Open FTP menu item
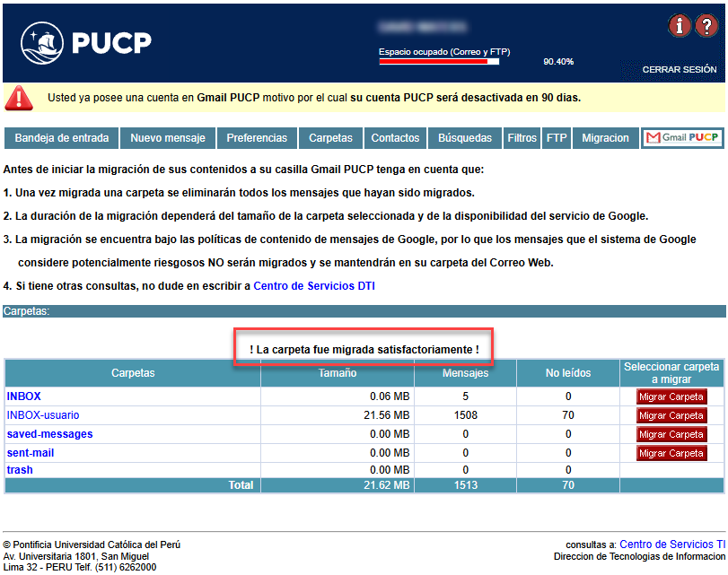 click(557, 138)
